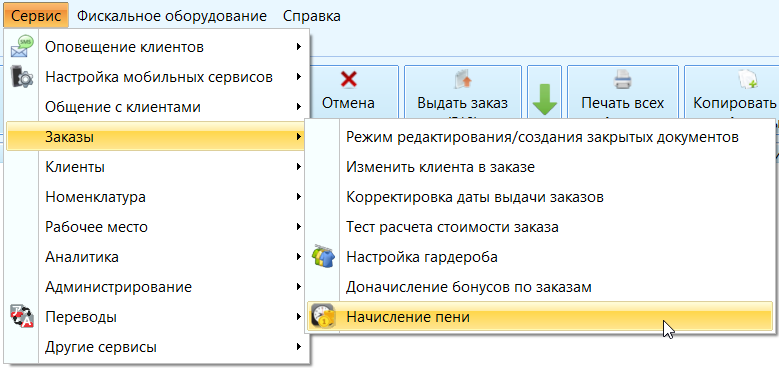Expand arrow next to Клиенты
The image size is (779, 368).
click(x=299, y=167)
